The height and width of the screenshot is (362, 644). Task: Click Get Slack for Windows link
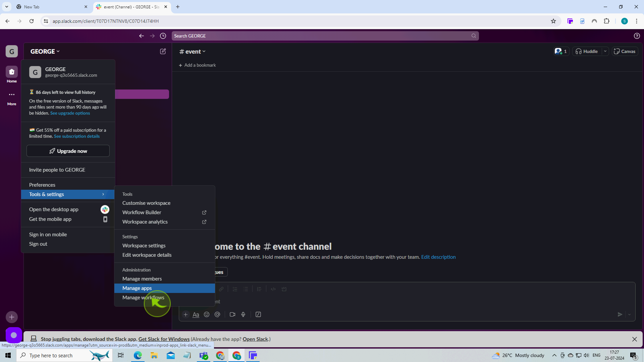coord(164,339)
